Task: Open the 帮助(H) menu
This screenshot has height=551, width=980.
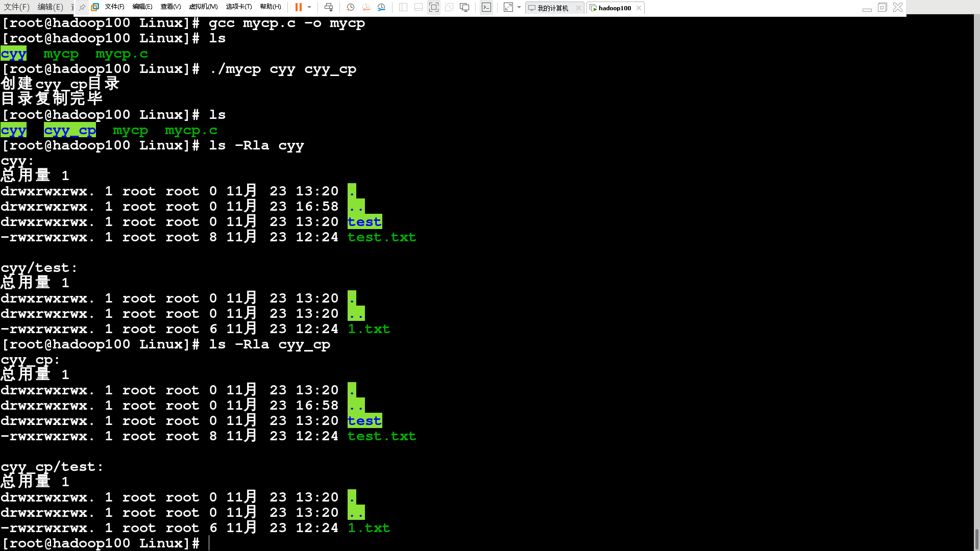Action: 271,7
